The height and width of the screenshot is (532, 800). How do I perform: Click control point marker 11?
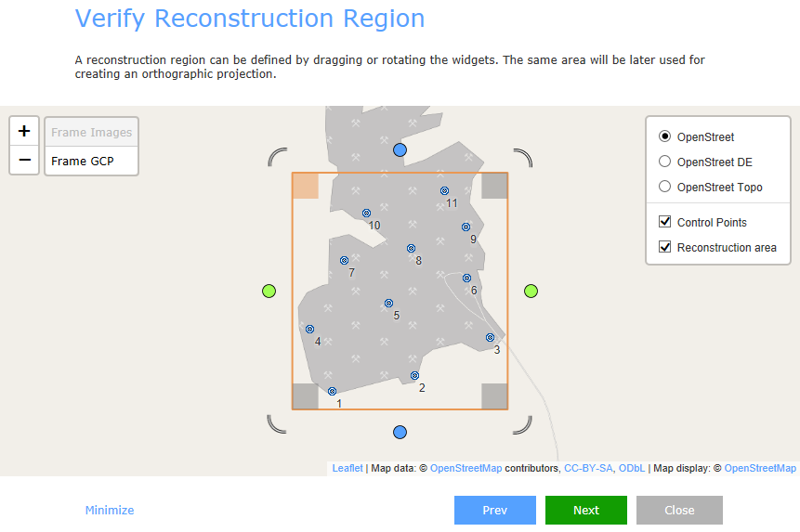point(444,190)
